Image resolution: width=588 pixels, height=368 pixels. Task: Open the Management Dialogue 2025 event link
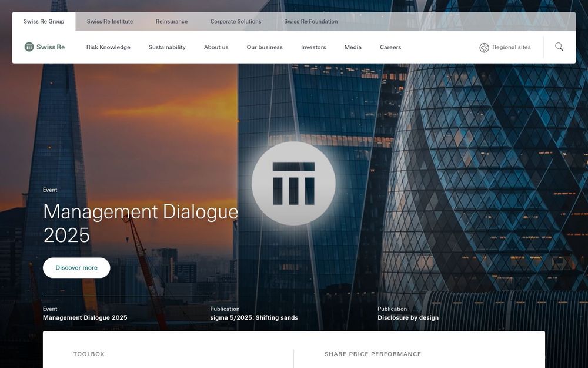click(85, 316)
